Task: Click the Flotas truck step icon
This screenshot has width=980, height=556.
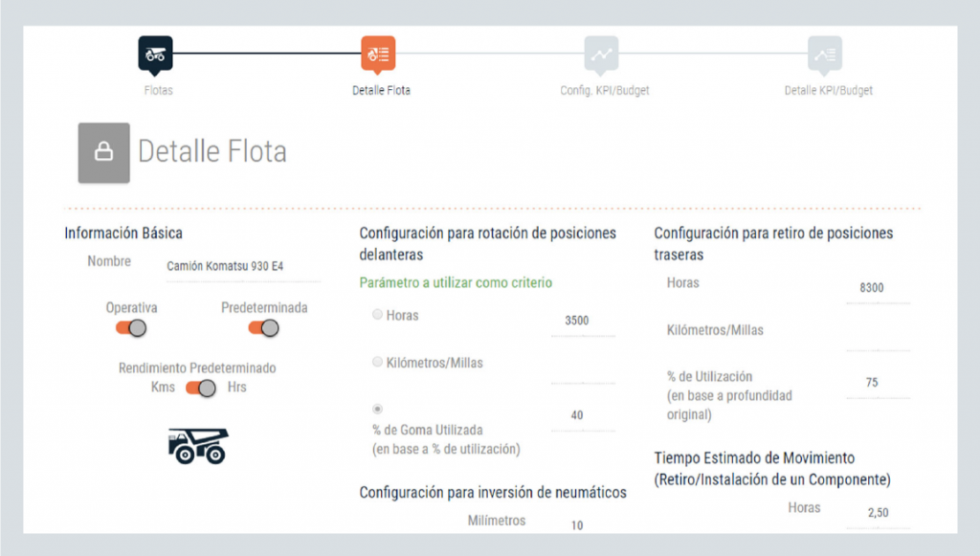Action: tap(155, 54)
